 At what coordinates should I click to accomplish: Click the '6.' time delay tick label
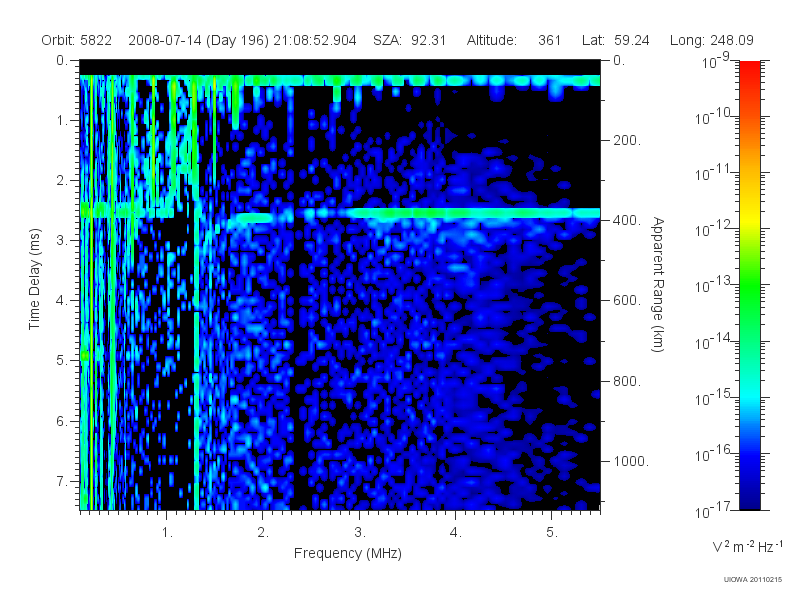coord(62,421)
